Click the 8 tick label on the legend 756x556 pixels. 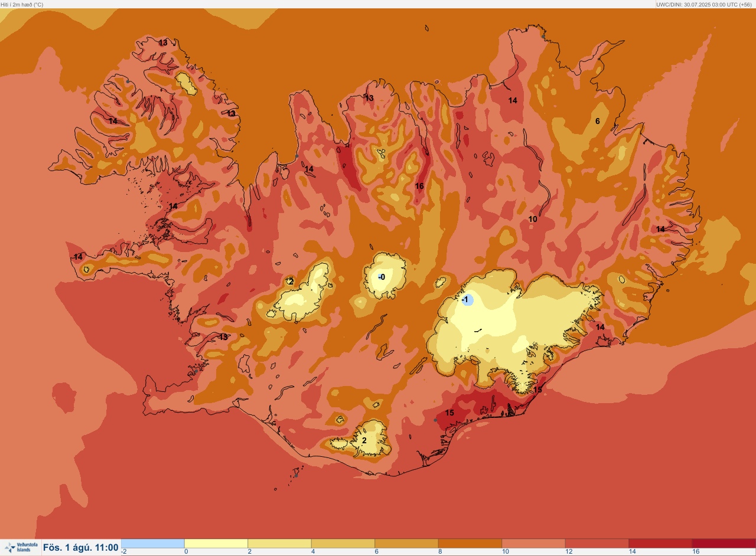tap(440, 551)
